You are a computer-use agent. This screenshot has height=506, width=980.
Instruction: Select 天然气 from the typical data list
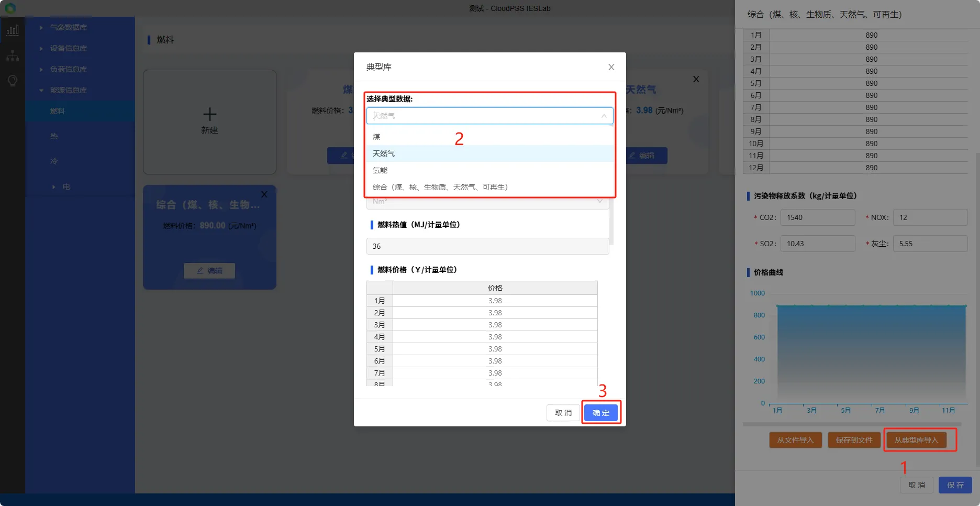[490, 153]
